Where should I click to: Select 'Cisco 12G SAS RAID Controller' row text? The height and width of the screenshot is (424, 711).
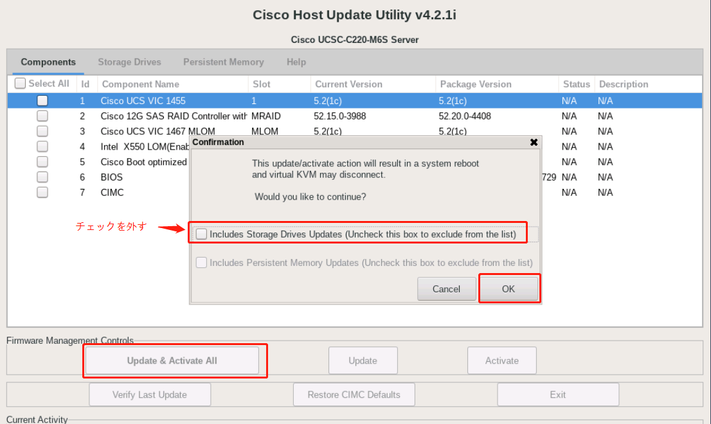pyautogui.click(x=174, y=116)
